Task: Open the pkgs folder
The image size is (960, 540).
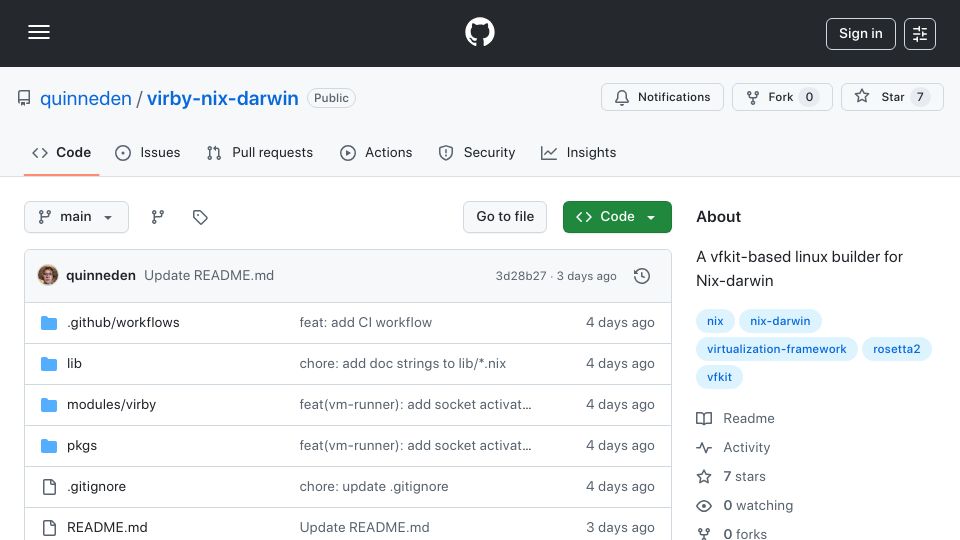Action: point(82,446)
